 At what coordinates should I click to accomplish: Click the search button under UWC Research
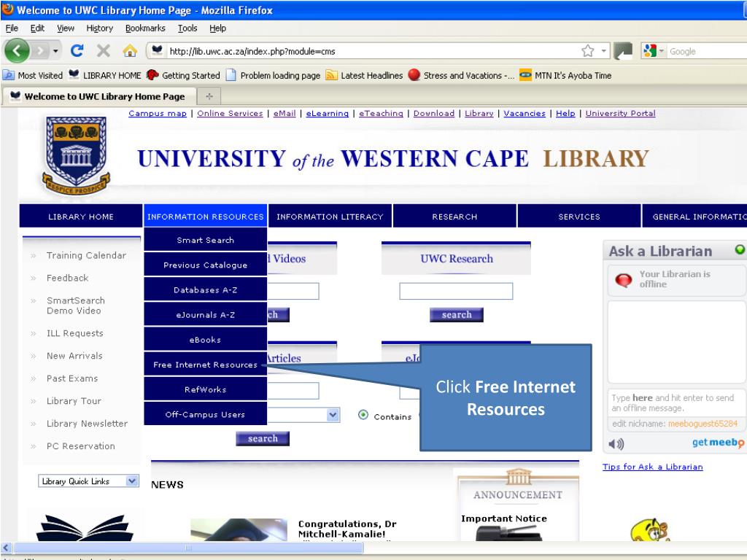(457, 315)
